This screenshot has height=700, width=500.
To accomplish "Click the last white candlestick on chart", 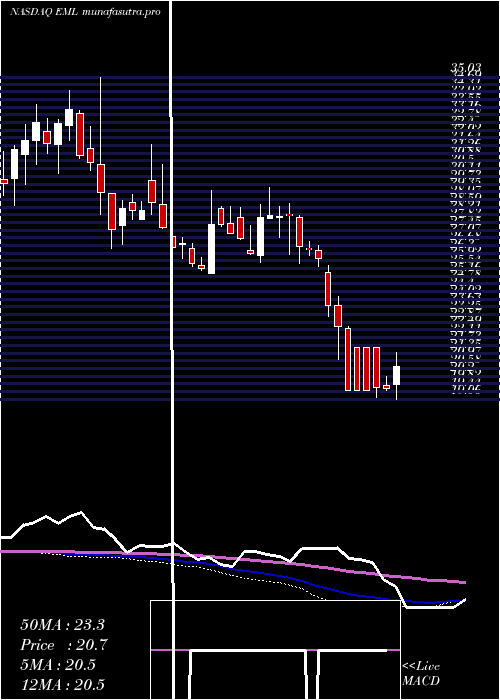I will point(396,375).
